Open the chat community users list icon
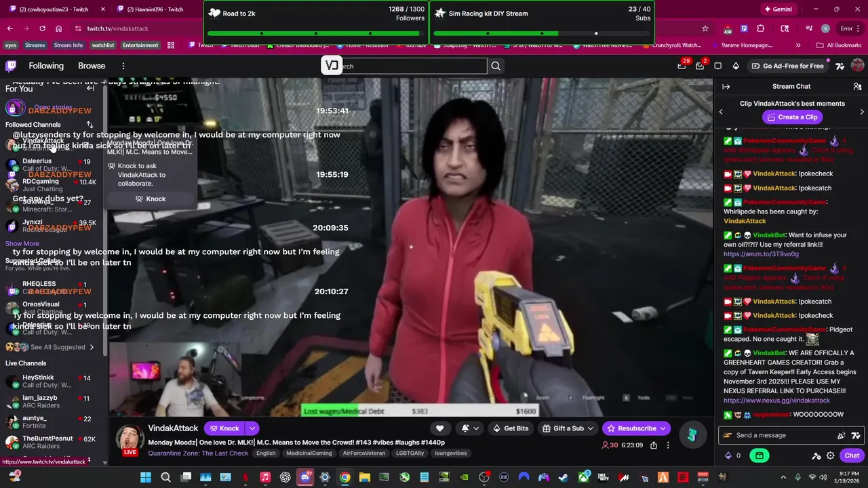Image resolution: width=868 pixels, height=488 pixels. pos(857,87)
